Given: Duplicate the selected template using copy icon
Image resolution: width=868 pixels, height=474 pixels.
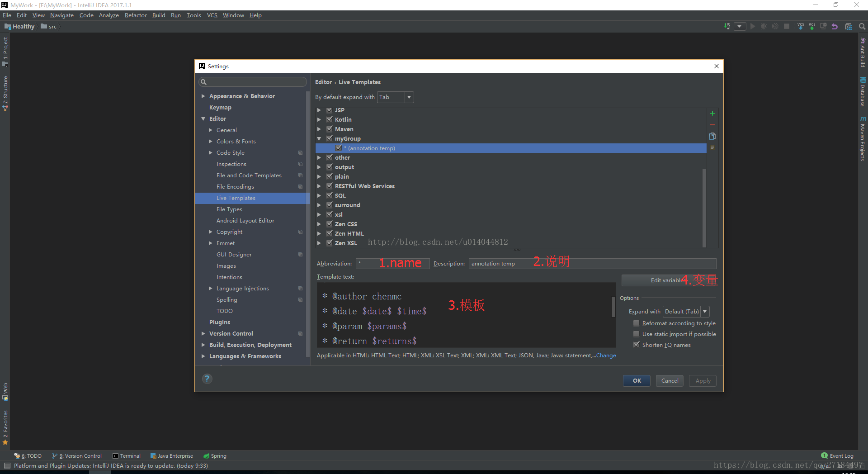Looking at the screenshot, I should (712, 136).
